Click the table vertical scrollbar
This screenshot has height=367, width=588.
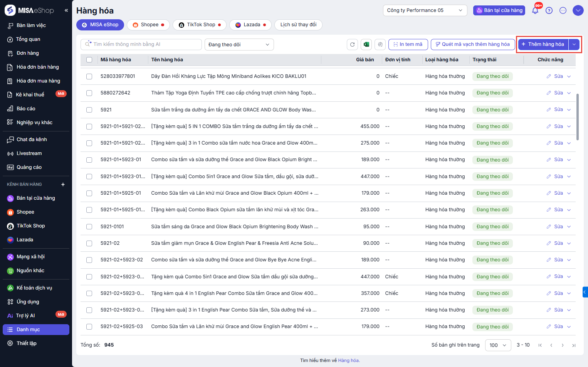pyautogui.click(x=577, y=117)
